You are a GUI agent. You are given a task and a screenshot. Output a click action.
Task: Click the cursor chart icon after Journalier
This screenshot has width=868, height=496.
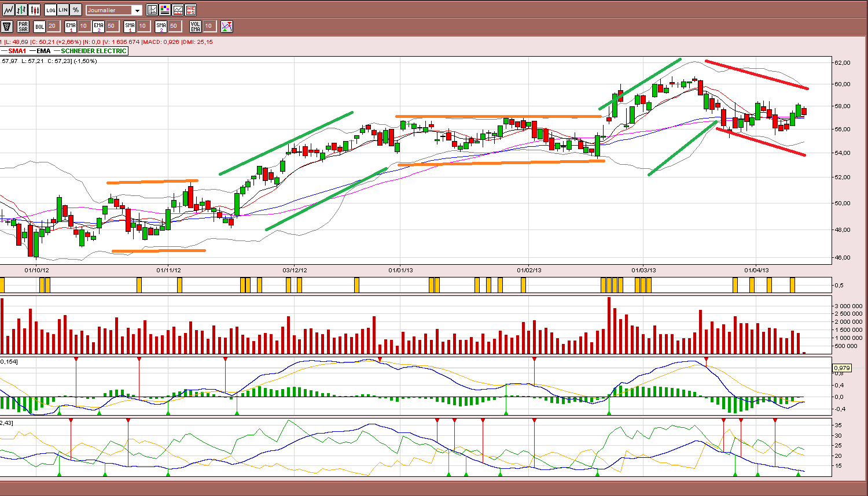152,10
